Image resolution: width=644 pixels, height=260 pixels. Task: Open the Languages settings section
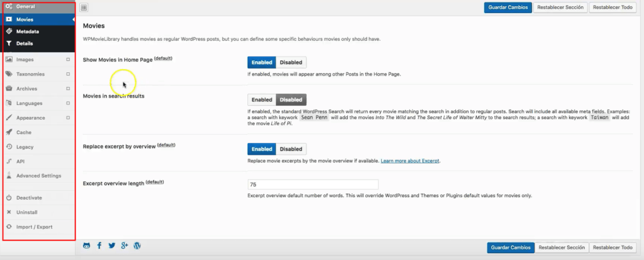tap(39, 103)
